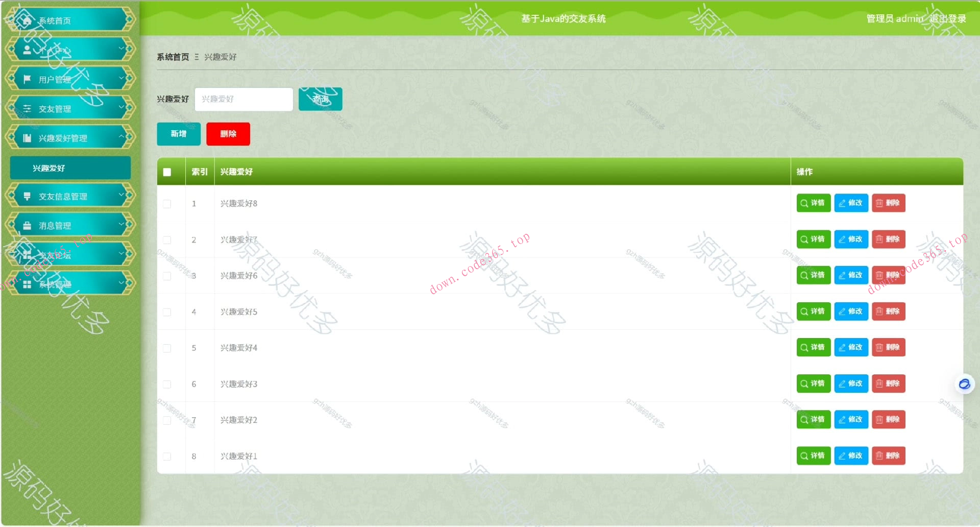Click 删除 for row 兴趣爱好2
Image resolution: width=980 pixels, height=527 pixels.
889,420
